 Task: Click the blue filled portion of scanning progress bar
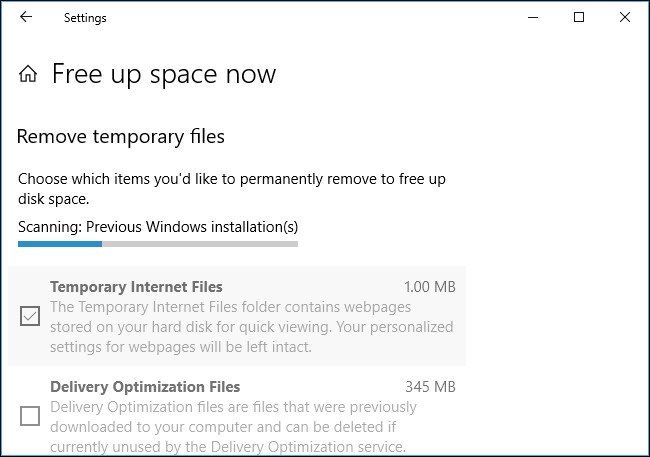tap(60, 244)
